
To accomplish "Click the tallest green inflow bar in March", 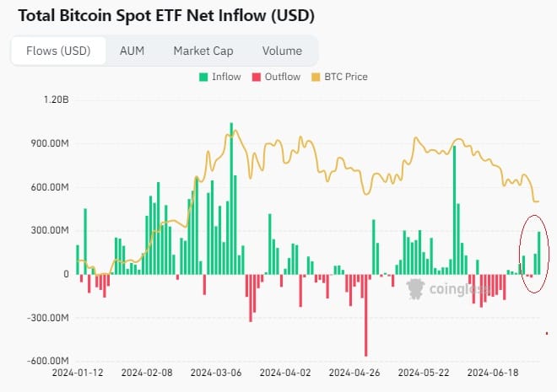I will tap(231, 199).
